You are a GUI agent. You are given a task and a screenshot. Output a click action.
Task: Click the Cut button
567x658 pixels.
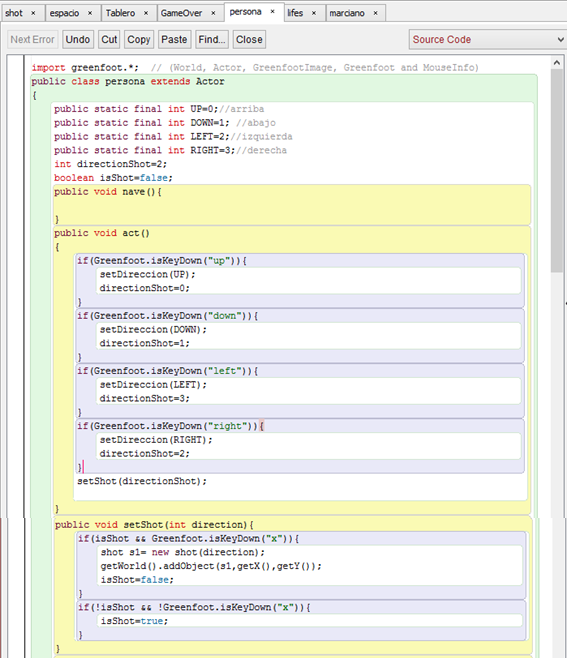[x=109, y=39]
